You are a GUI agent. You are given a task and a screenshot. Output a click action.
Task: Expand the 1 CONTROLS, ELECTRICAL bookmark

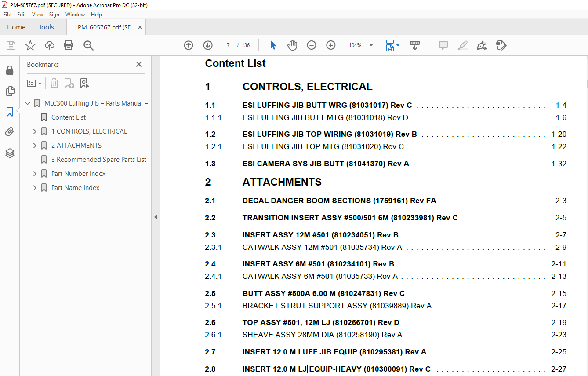coord(35,131)
